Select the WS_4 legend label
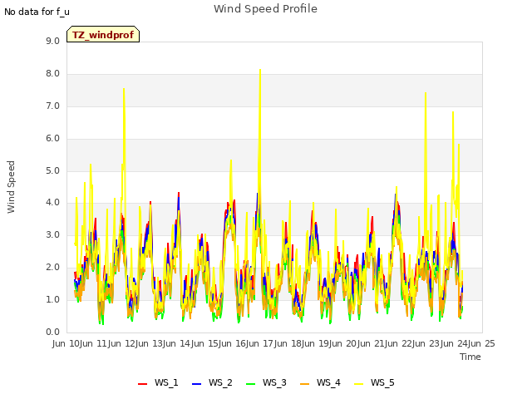The height and width of the screenshot is (399, 532). click(328, 382)
